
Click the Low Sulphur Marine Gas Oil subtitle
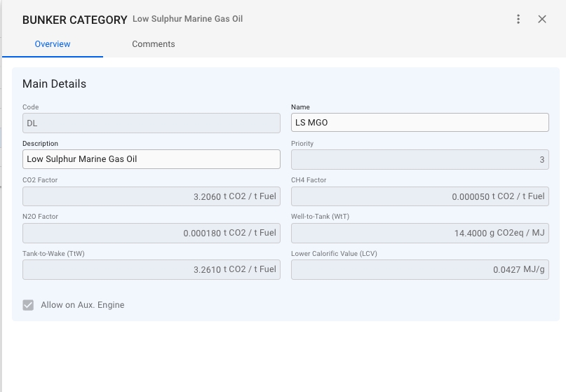pyautogui.click(x=187, y=19)
